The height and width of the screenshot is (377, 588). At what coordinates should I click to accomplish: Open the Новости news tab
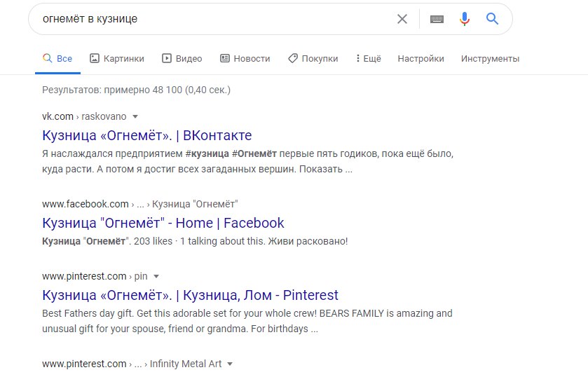pyautogui.click(x=245, y=59)
